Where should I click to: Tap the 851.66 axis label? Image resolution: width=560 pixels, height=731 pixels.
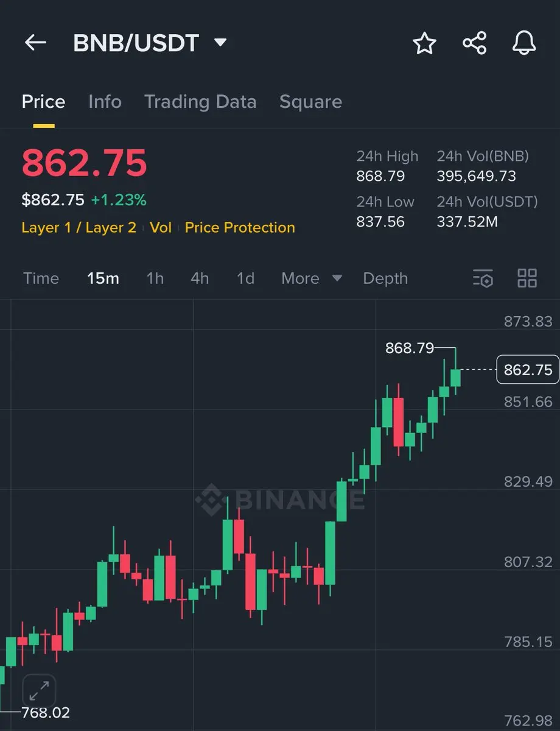528,401
